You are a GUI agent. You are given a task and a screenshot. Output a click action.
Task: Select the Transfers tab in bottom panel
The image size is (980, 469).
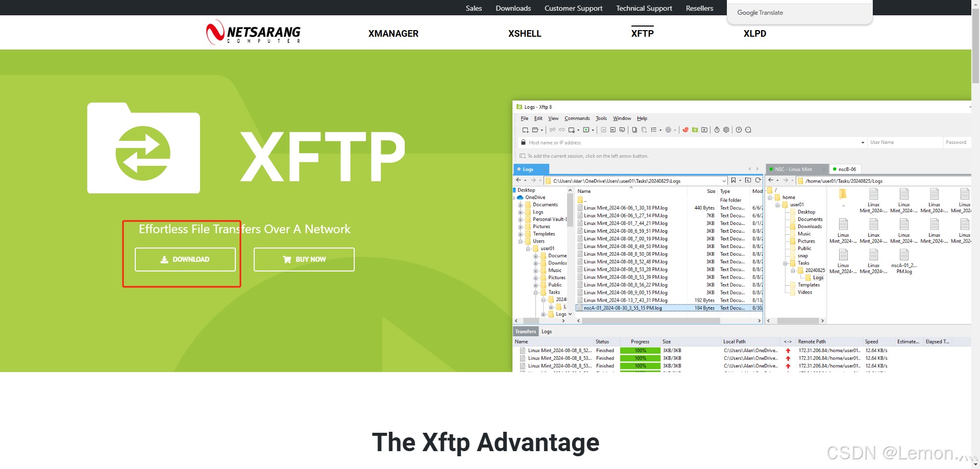(x=526, y=332)
